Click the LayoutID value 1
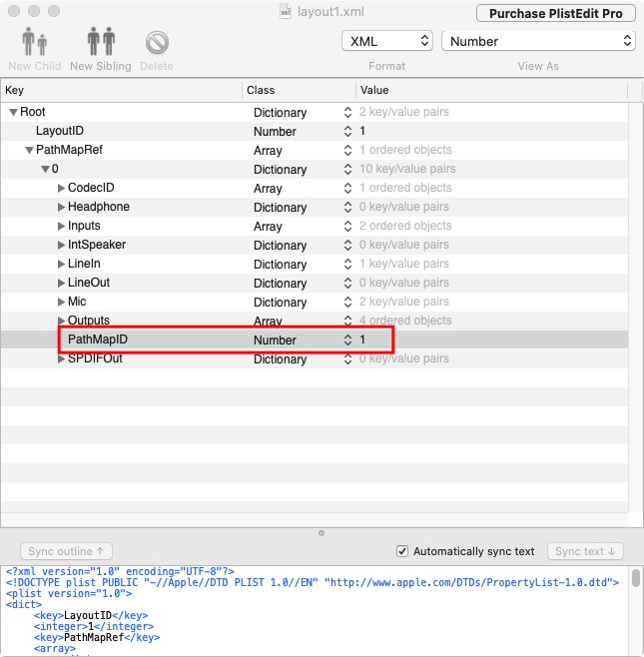644x657 pixels. point(362,131)
